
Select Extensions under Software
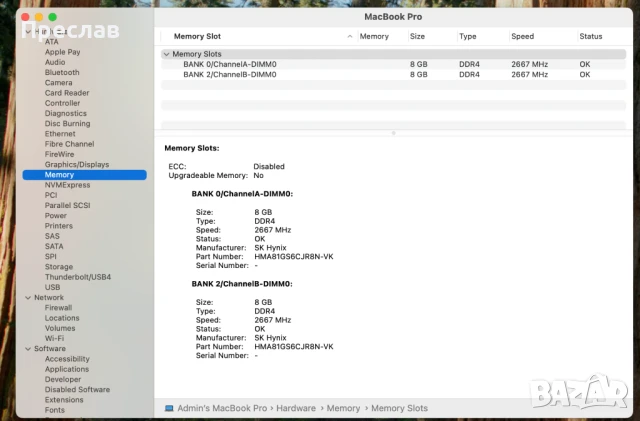(64, 399)
